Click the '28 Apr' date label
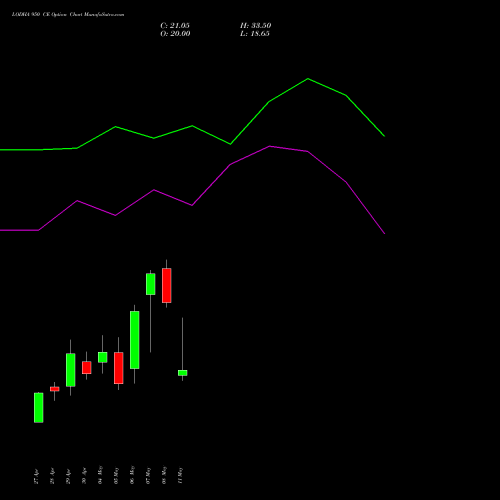 click(52, 476)
